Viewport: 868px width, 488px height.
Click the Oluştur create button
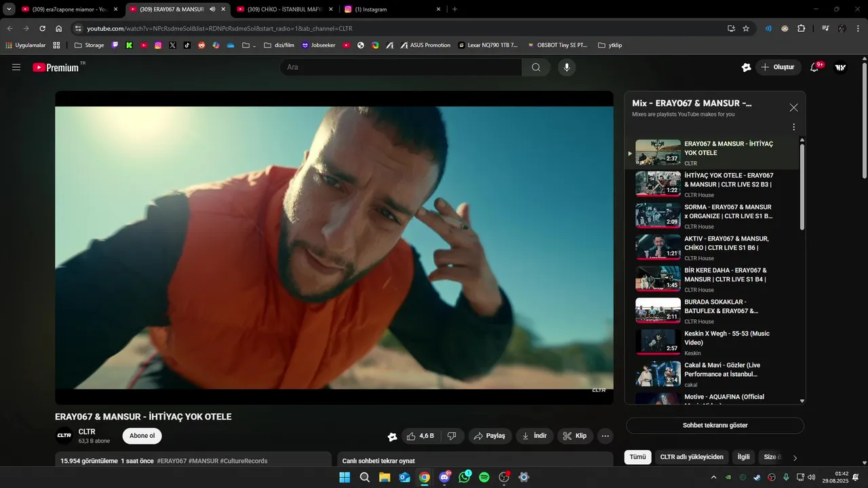[777, 67]
